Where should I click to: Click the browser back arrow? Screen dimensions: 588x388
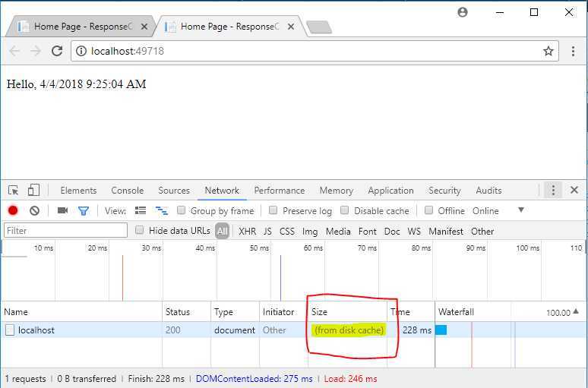[x=14, y=51]
